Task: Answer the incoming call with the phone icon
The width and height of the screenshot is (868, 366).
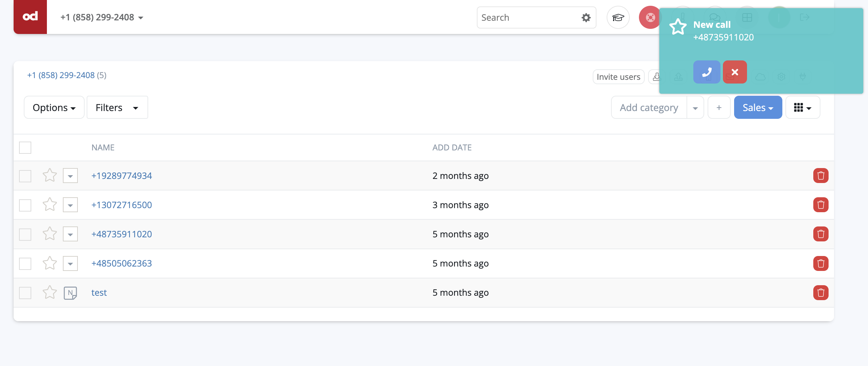Action: 707,72
